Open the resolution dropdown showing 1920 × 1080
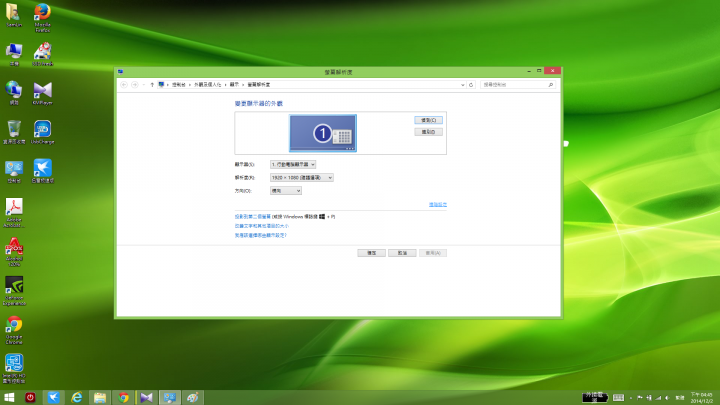The width and height of the screenshot is (720, 405). tap(302, 177)
